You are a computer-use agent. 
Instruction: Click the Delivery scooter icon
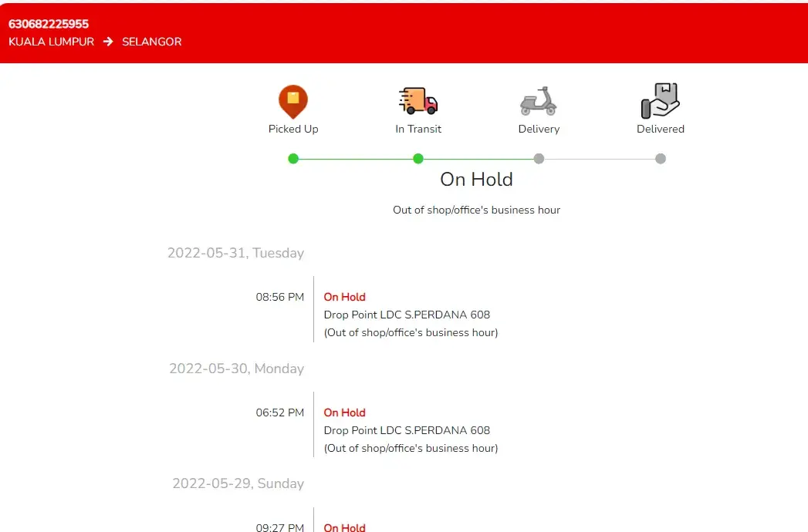[539, 101]
